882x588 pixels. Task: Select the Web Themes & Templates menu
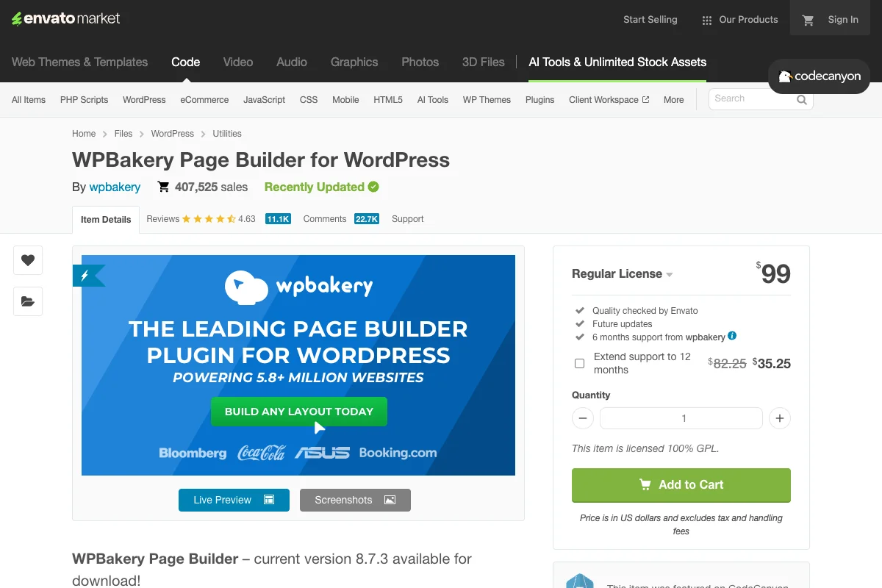point(80,62)
